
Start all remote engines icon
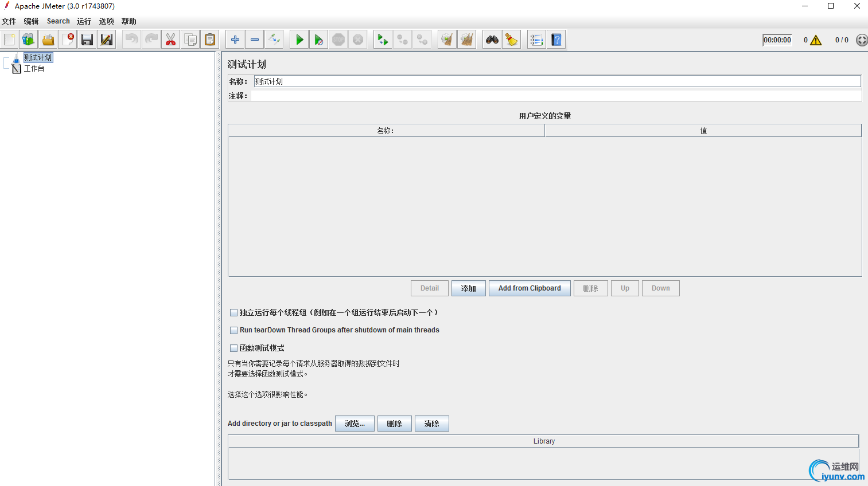tap(383, 40)
